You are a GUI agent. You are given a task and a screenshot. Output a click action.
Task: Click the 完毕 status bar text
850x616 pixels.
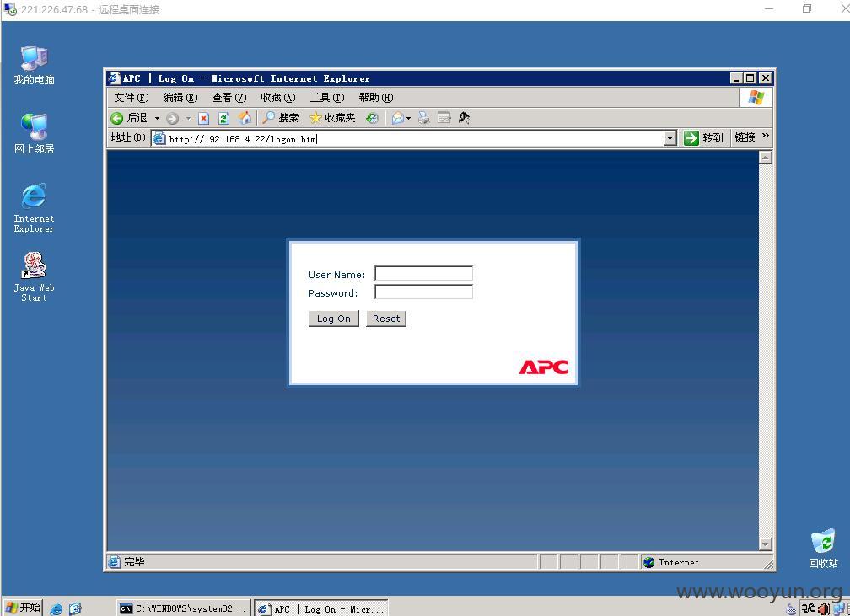[x=134, y=562]
